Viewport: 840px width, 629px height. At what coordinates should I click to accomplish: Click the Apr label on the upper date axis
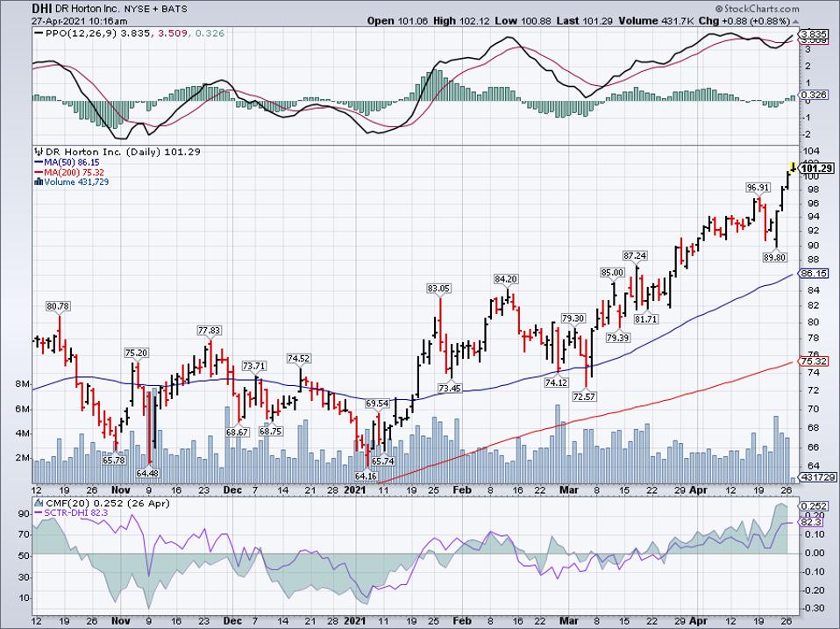point(698,490)
